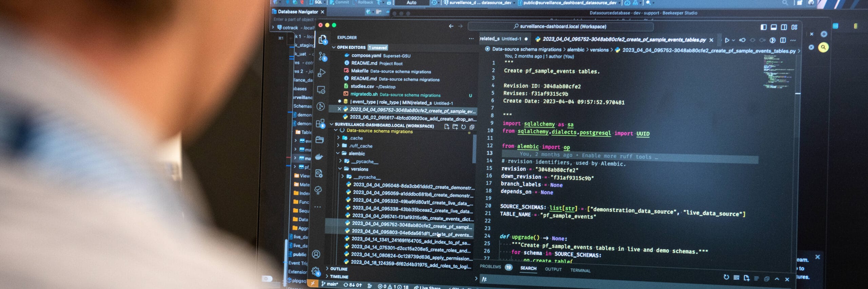868x289 pixels.
Task: Switch to the Search panel tab
Action: tap(528, 268)
